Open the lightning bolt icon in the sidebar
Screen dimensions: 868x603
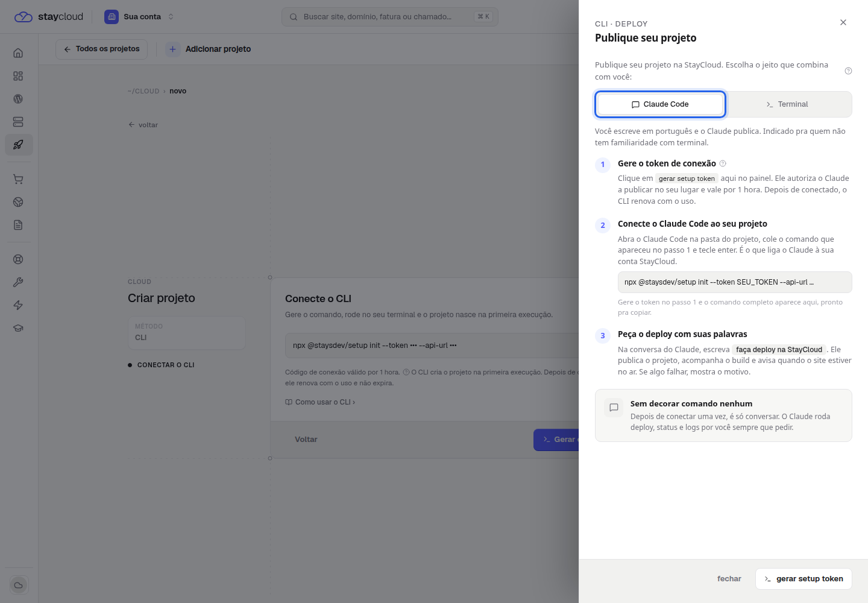(x=18, y=305)
